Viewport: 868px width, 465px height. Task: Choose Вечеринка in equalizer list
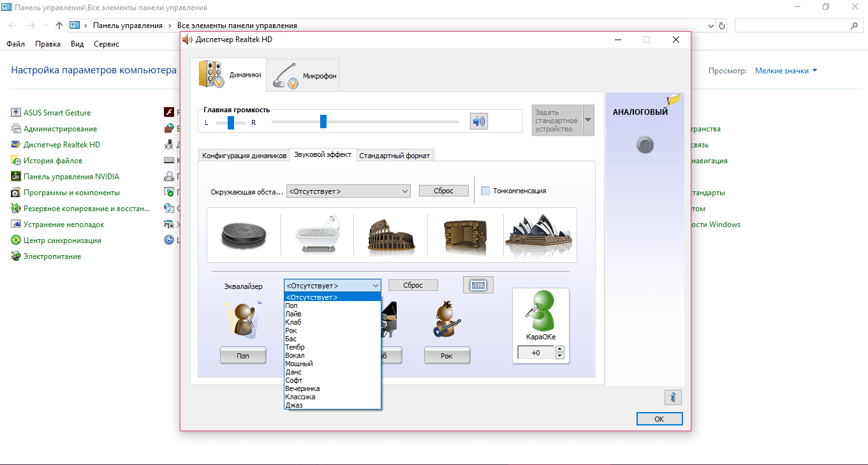(x=332, y=388)
